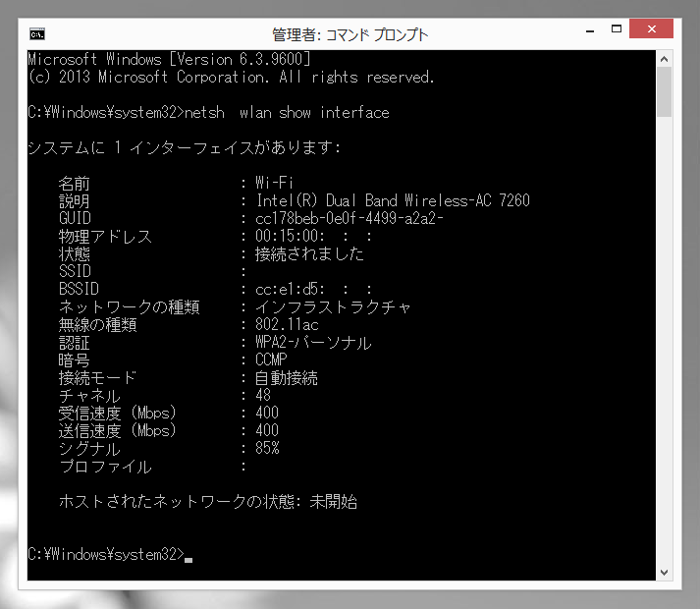Open the command prompt system menu icon

tap(37, 34)
